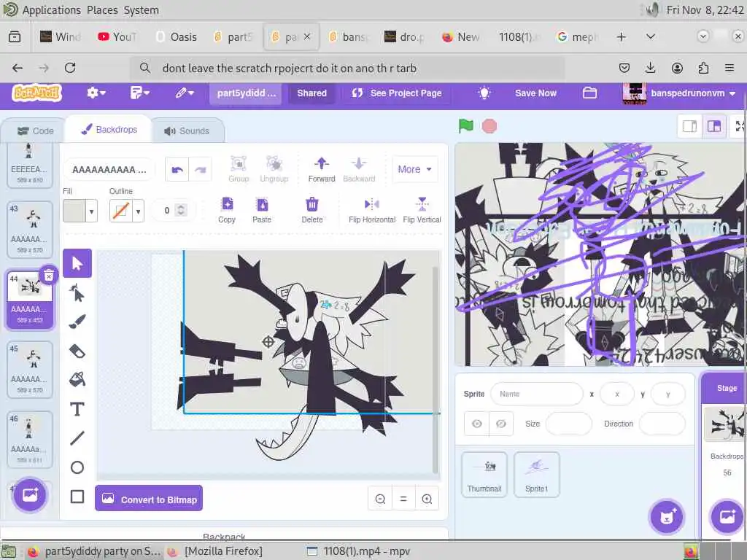Click the Group icon

click(239, 169)
